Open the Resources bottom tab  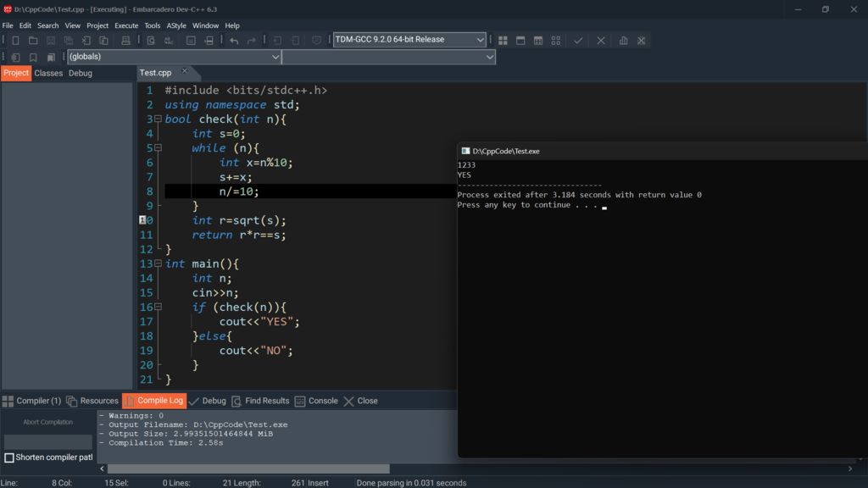pos(92,401)
